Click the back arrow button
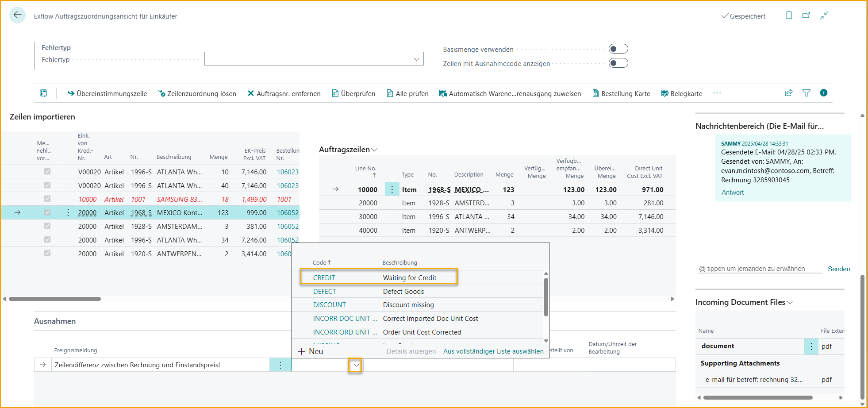This screenshot has width=868, height=408. [x=17, y=15]
